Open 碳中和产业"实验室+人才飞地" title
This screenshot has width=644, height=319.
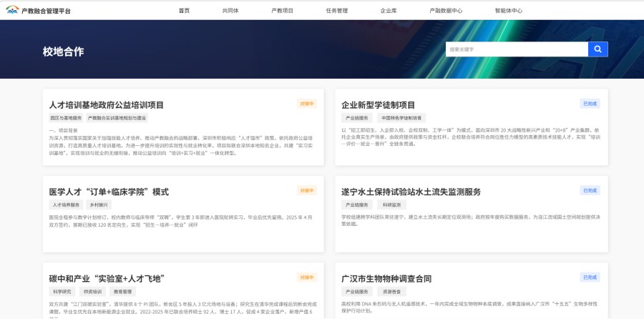[x=107, y=279]
